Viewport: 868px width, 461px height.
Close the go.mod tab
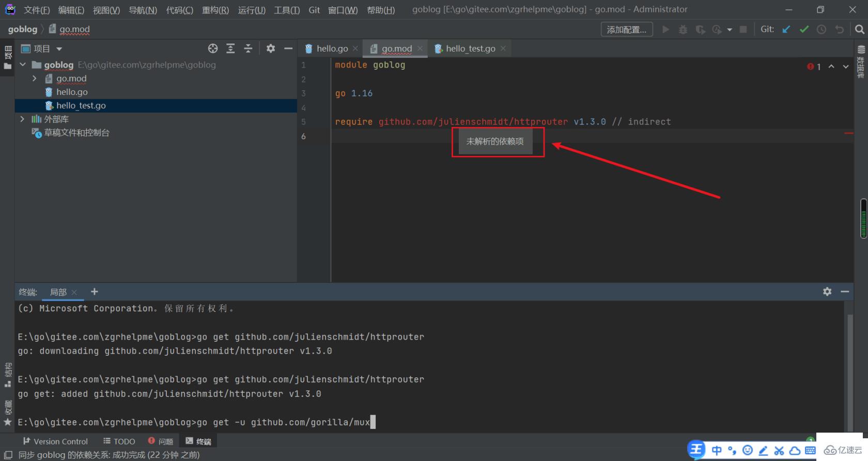pyautogui.click(x=420, y=49)
